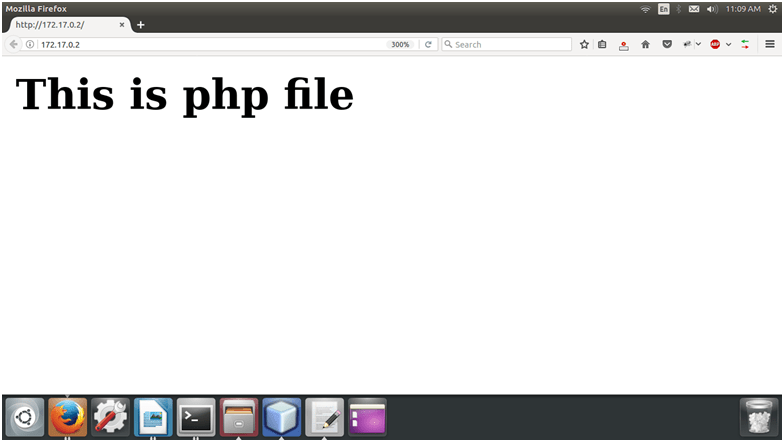Click the 11:09 AM clock
This screenshot has height=442, width=784.
coord(743,9)
